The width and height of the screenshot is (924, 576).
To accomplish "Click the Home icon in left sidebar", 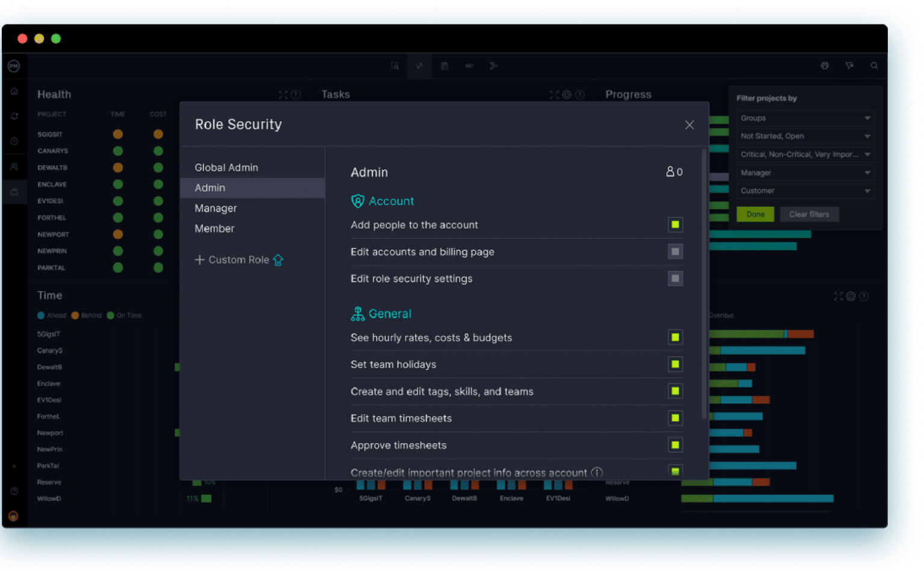I will point(14,91).
